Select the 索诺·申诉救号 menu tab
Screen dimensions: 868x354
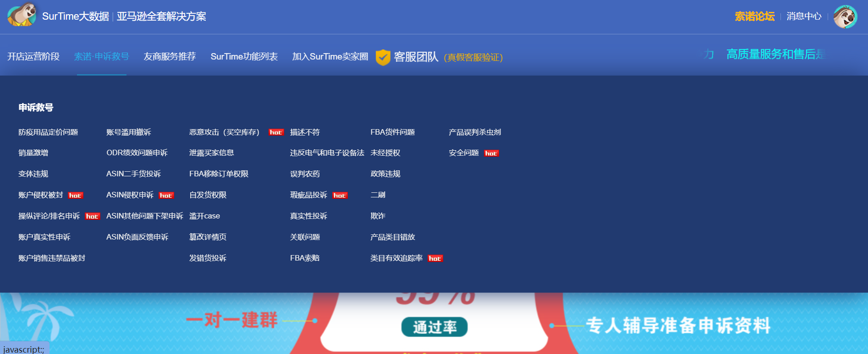tap(102, 56)
